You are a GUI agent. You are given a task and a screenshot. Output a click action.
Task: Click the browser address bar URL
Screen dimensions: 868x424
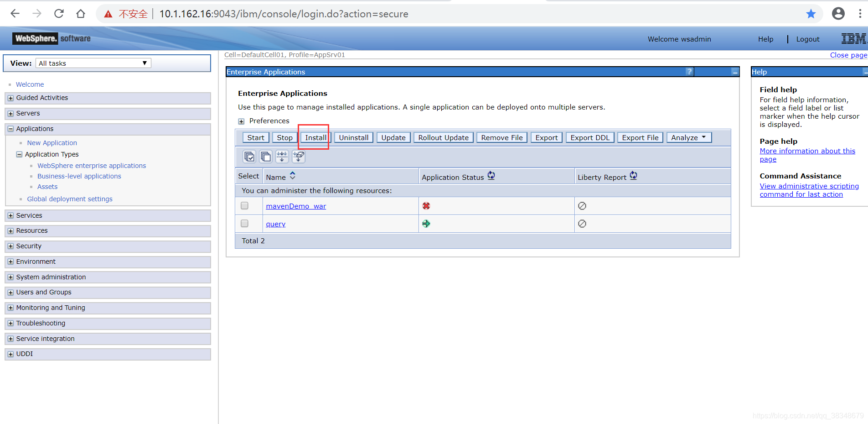pyautogui.click(x=284, y=14)
